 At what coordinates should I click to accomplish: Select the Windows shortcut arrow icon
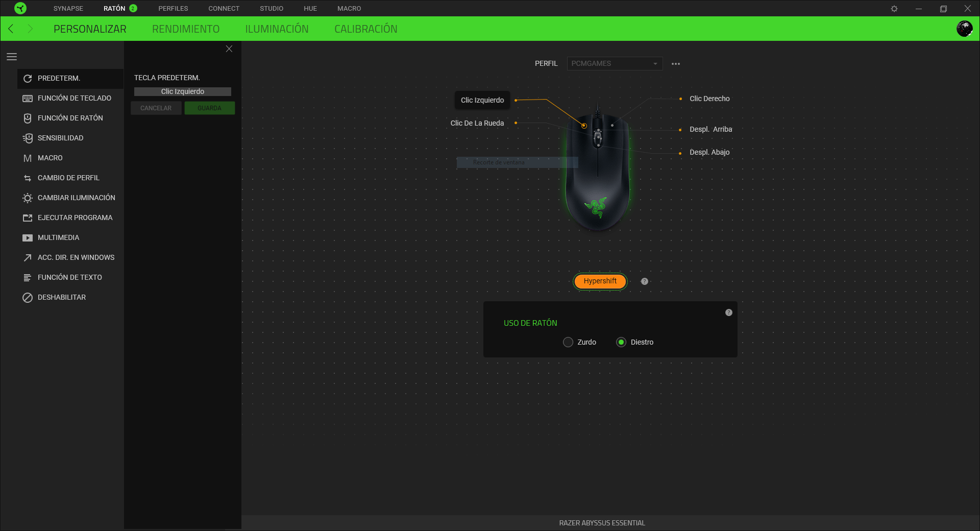tap(28, 258)
